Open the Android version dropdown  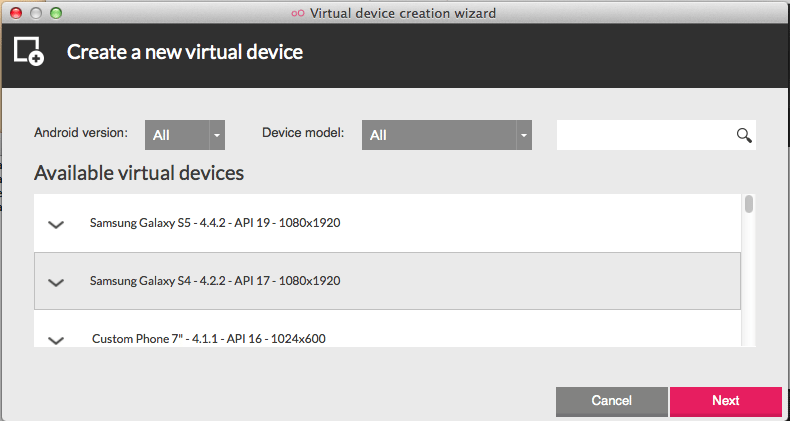click(185, 135)
